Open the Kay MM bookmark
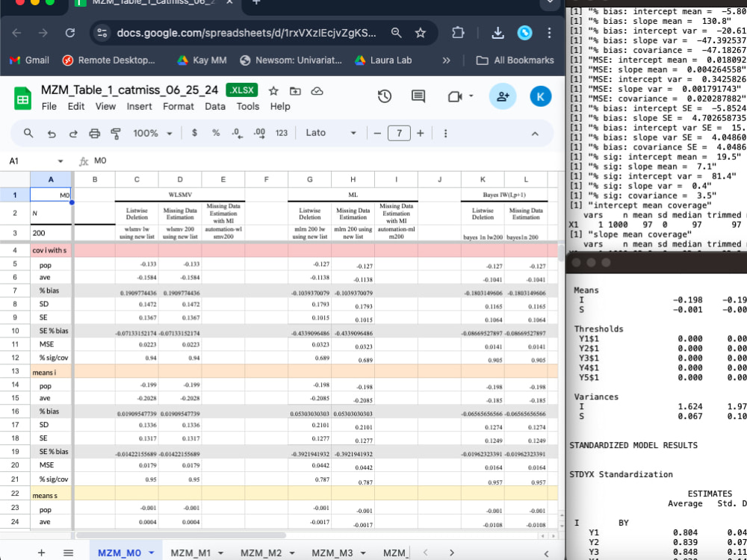The height and width of the screenshot is (560, 747). [202, 60]
